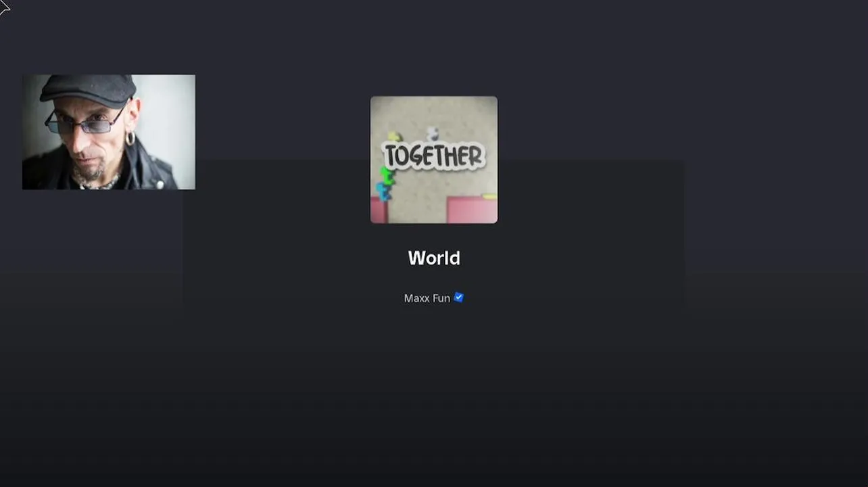
Task: Click the World title text
Action: pyautogui.click(x=434, y=258)
